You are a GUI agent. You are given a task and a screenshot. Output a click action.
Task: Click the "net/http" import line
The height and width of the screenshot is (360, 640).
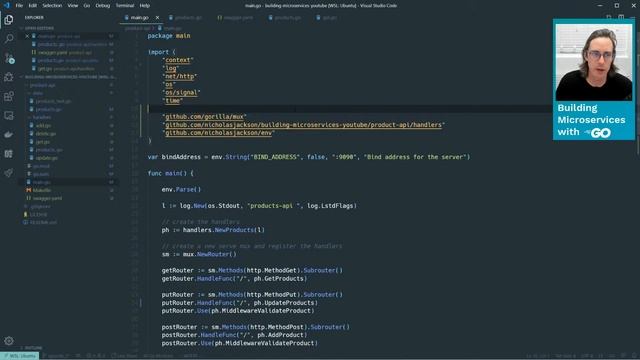180,76
